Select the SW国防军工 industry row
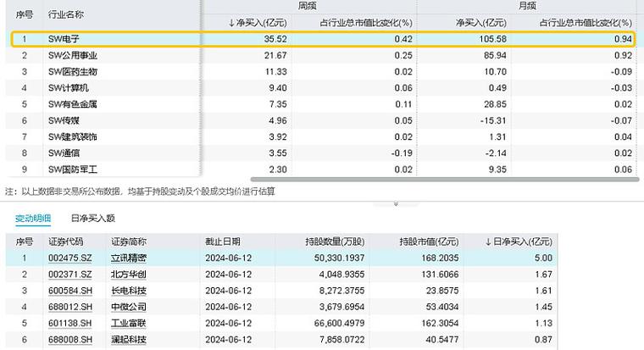 tap(322, 169)
